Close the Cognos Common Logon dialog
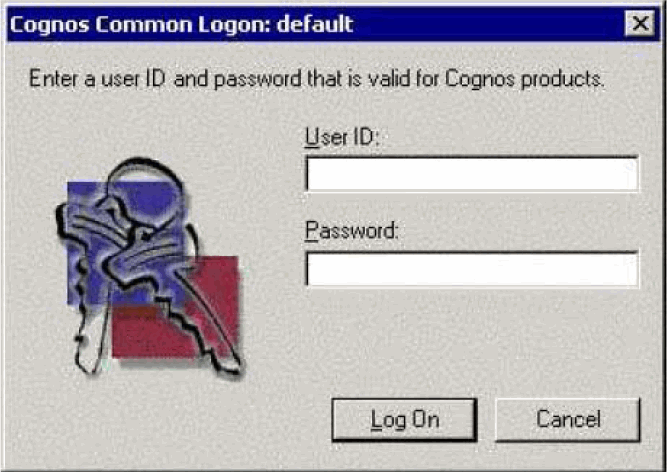 [640, 23]
